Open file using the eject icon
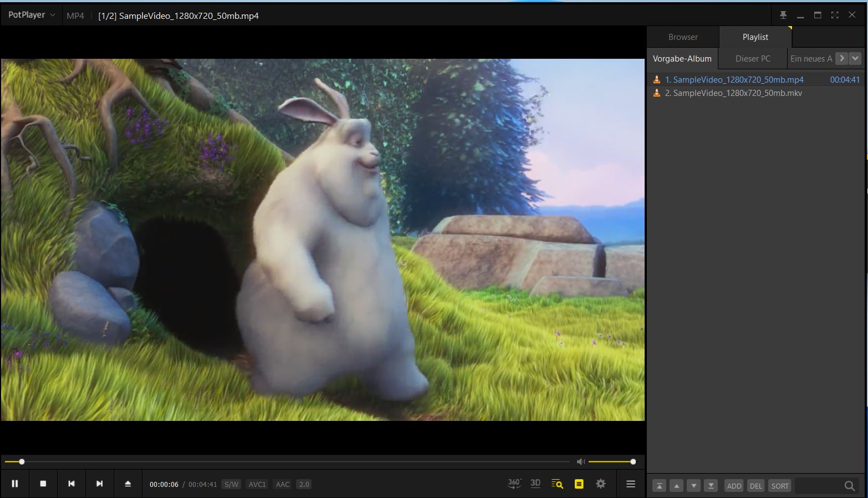Viewport: 868px width, 498px height. point(127,484)
